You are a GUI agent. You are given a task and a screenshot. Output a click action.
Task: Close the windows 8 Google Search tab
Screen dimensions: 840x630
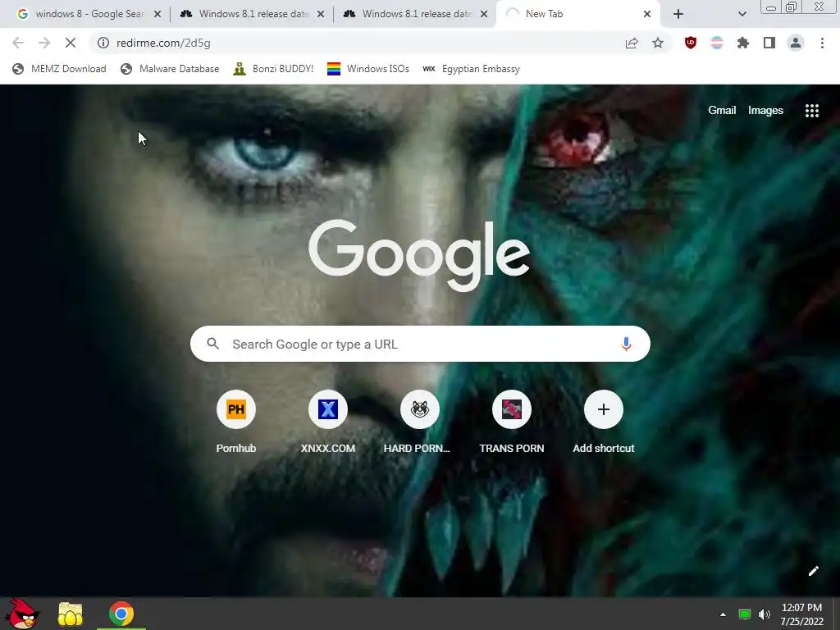tap(157, 14)
